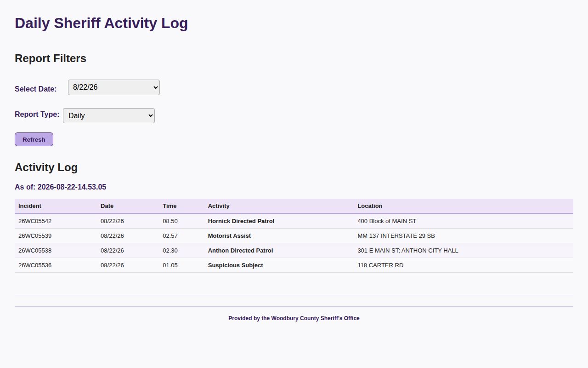Click the Select Date label

(36, 89)
